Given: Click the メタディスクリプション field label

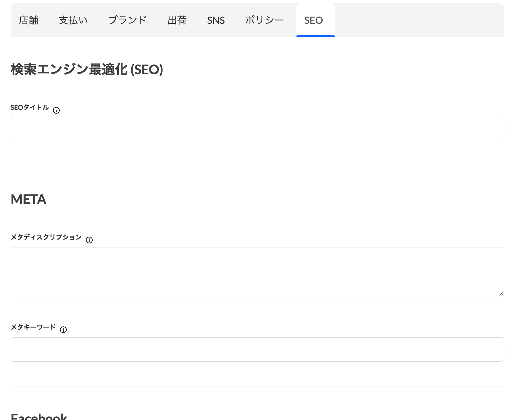Looking at the screenshot, I should (46, 237).
